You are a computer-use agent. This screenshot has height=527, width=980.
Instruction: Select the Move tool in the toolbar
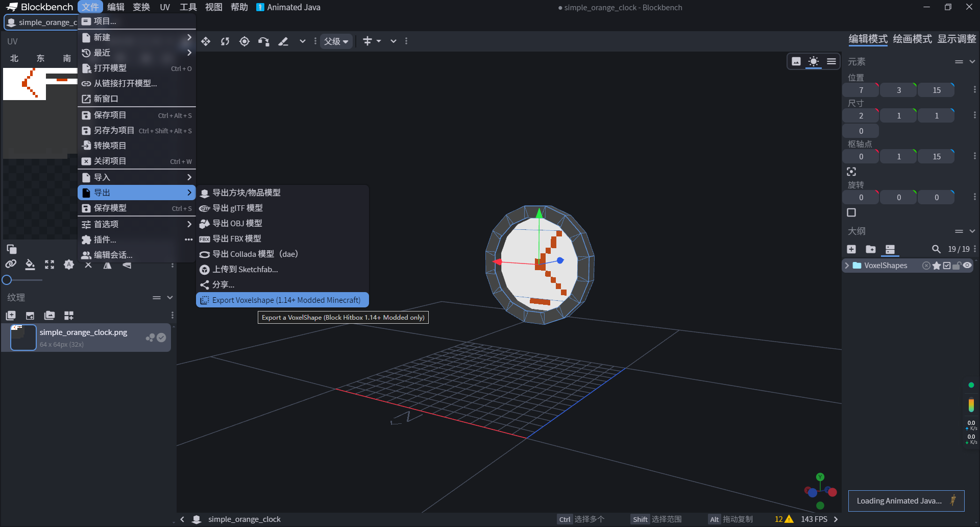[206, 41]
